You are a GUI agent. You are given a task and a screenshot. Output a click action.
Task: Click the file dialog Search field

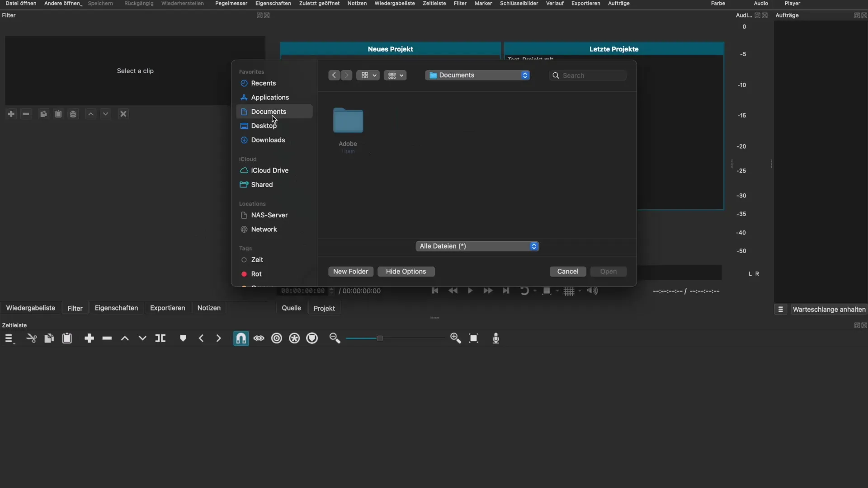click(x=588, y=75)
